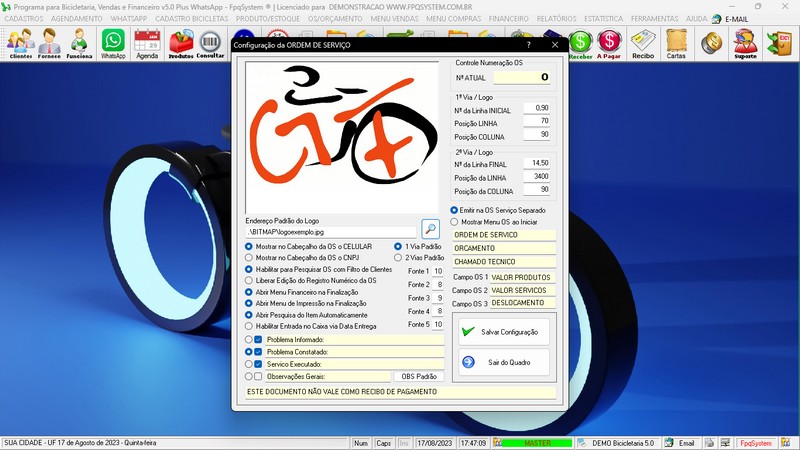Select Mostrar no Cabeçalho da OS o CELULAR
Screen dimensions: 800x450
[248, 246]
